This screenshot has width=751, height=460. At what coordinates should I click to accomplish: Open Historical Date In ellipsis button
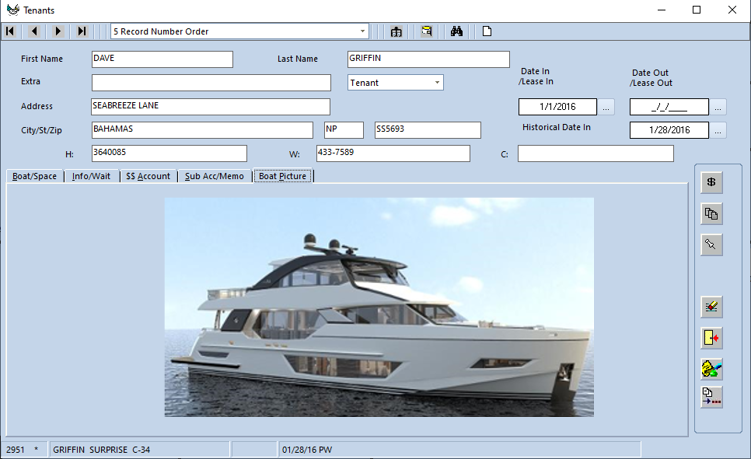718,131
